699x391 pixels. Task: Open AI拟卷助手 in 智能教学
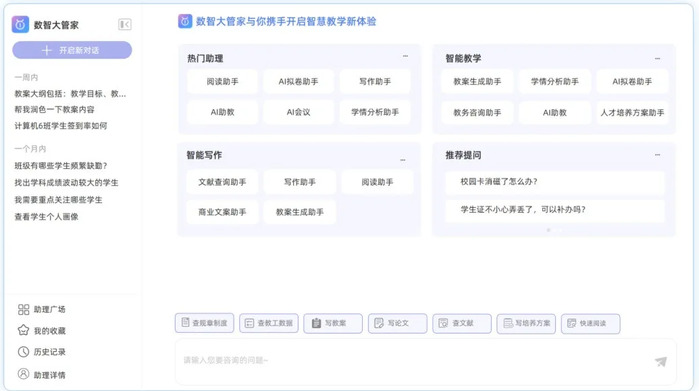[x=632, y=82]
